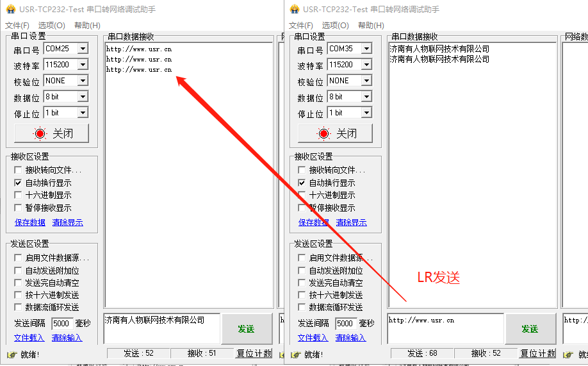The height and width of the screenshot is (366, 588).
Task: Open baud rate dropdown in right window
Action: point(366,65)
